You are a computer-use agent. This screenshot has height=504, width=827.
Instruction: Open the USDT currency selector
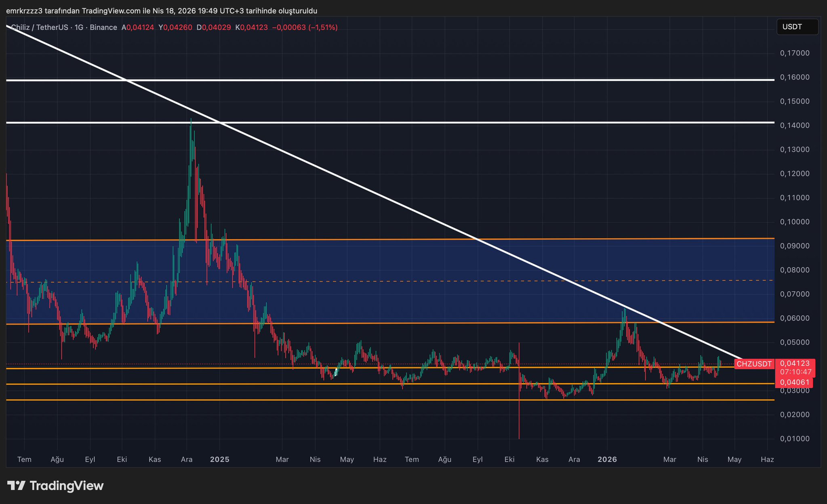797,27
